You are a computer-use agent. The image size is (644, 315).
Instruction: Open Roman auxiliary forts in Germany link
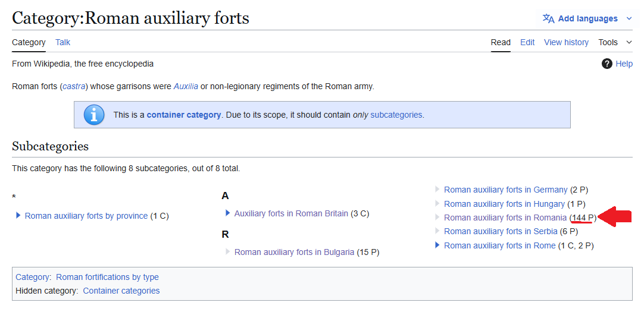(505, 190)
